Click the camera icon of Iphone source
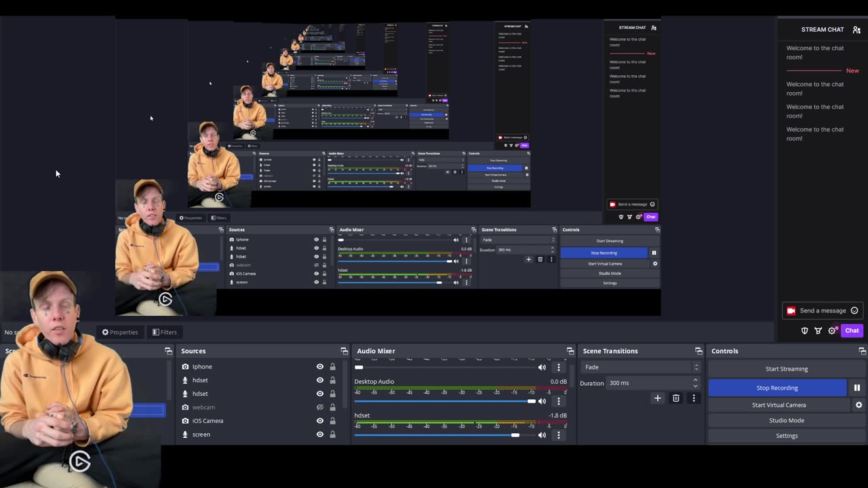868x488 pixels. [185, 367]
